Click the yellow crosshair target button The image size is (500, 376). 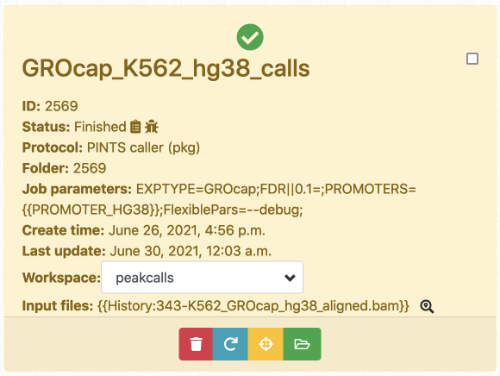[266, 344]
